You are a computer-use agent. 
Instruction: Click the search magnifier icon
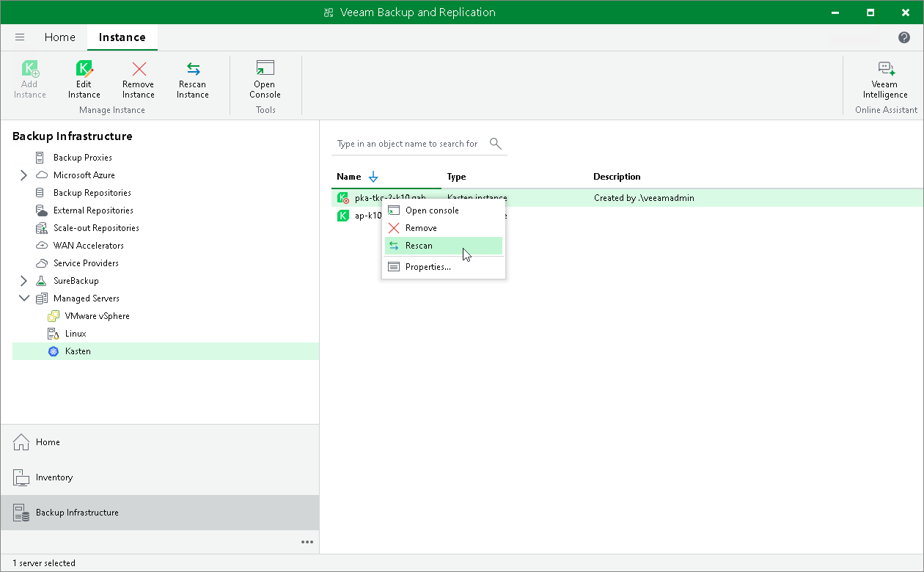(x=496, y=144)
